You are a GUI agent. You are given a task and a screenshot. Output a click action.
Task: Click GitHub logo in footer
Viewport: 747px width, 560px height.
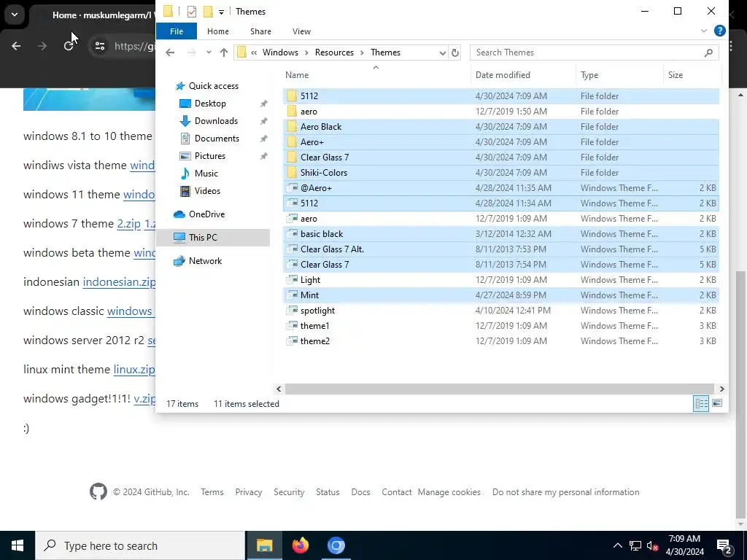tap(98, 492)
